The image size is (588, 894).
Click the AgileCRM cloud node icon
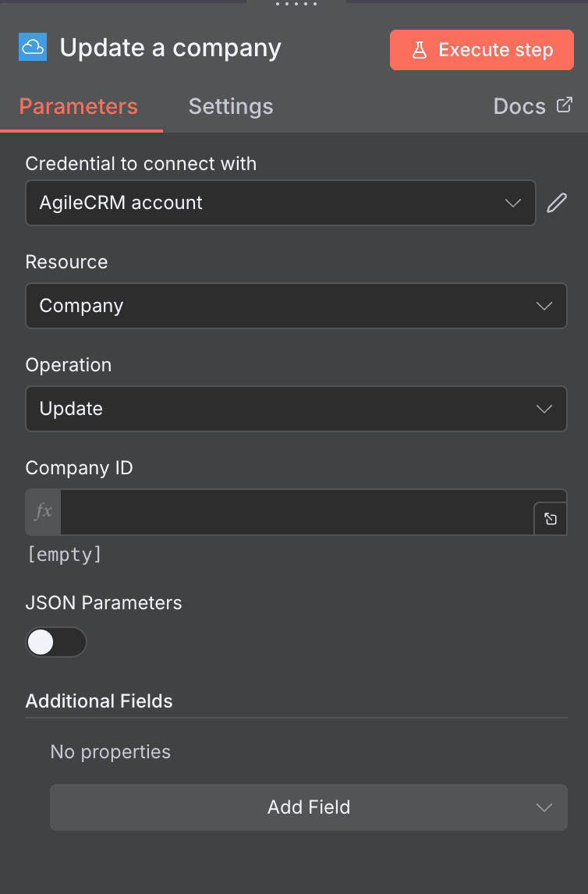[x=32, y=48]
